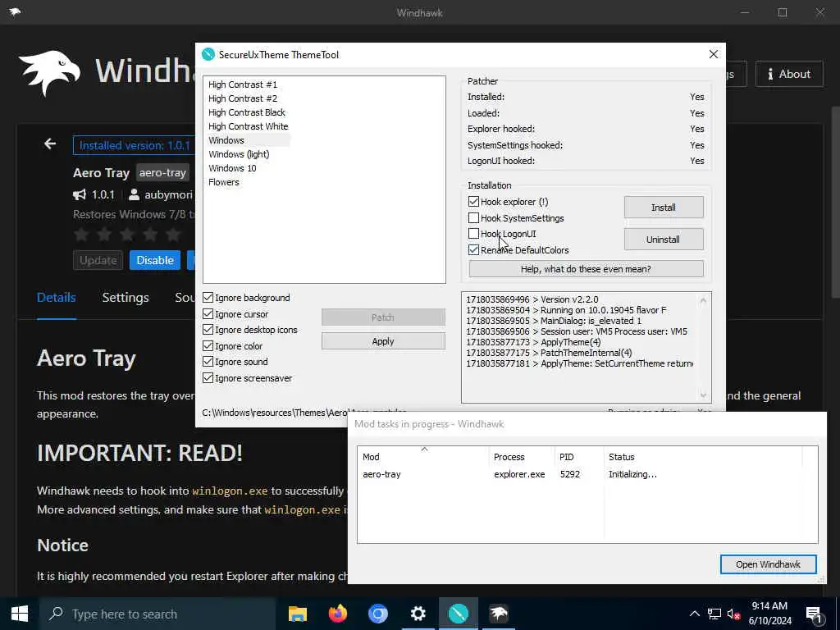Click the first rating star
Image resolution: width=840 pixels, height=630 pixels.
pyautogui.click(x=81, y=234)
